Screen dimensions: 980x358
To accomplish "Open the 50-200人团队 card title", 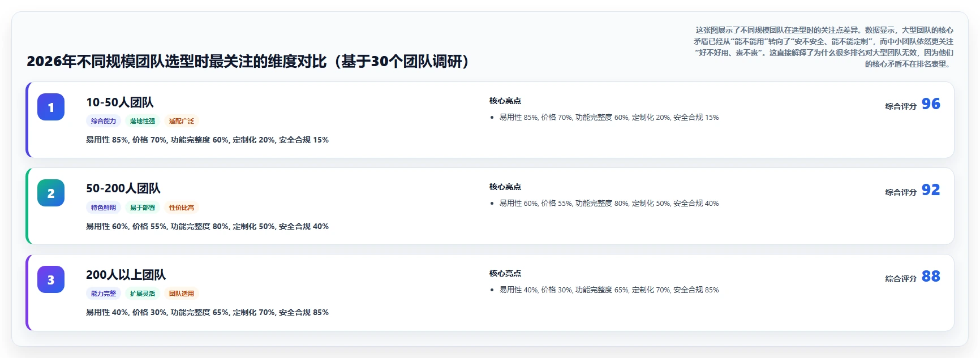I will [x=123, y=188].
